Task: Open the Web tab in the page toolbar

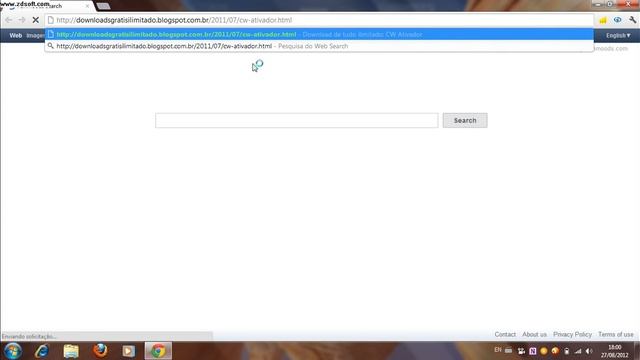Action: click(x=16, y=36)
